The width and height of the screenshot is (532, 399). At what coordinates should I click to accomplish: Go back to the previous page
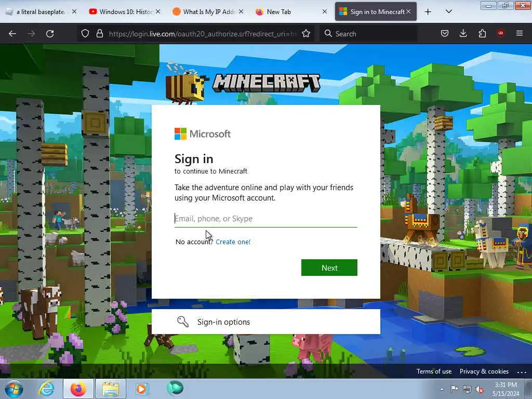click(12, 34)
